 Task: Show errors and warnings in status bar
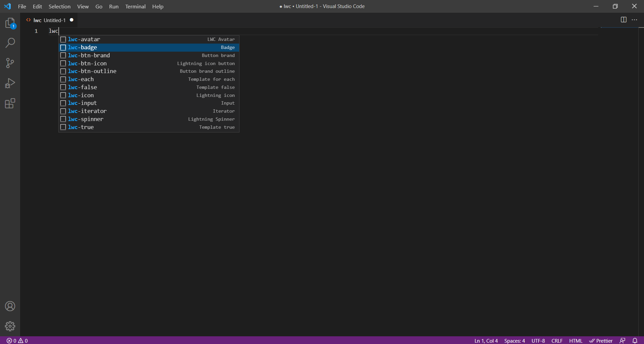click(x=17, y=340)
